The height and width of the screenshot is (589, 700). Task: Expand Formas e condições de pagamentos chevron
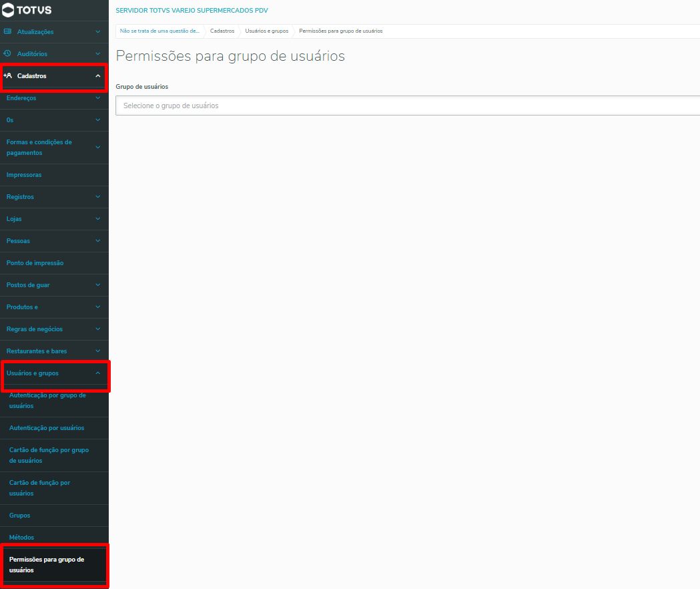98,147
